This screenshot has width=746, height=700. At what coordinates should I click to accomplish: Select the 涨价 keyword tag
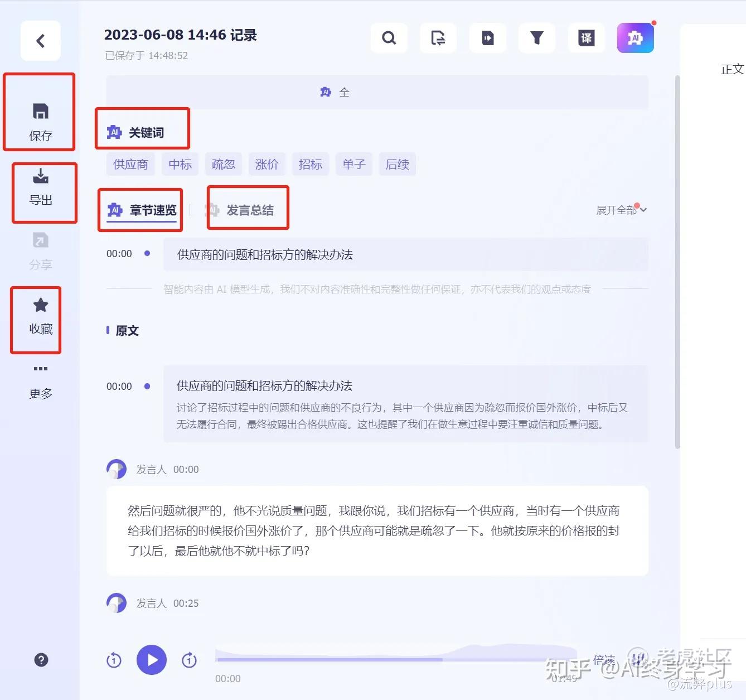tap(267, 164)
